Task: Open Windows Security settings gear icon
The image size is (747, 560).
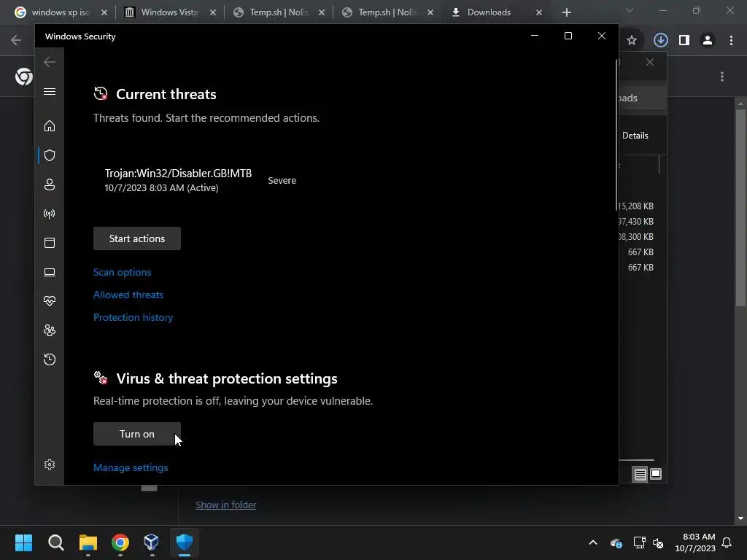Action: 50,464
